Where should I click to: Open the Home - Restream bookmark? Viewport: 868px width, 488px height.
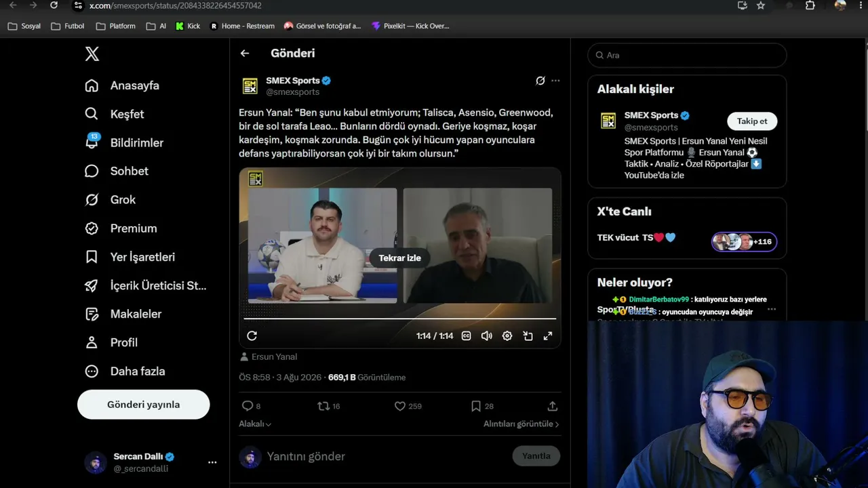click(242, 26)
